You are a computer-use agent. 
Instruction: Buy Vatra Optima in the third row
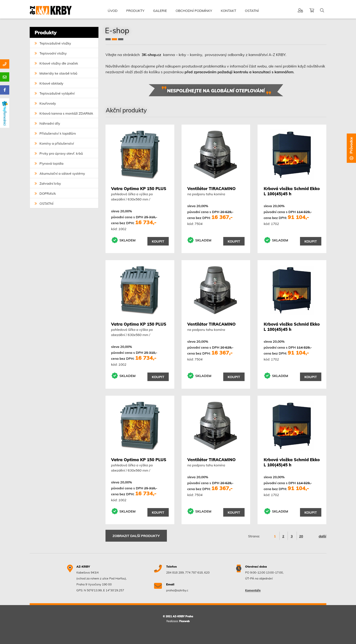point(158,512)
